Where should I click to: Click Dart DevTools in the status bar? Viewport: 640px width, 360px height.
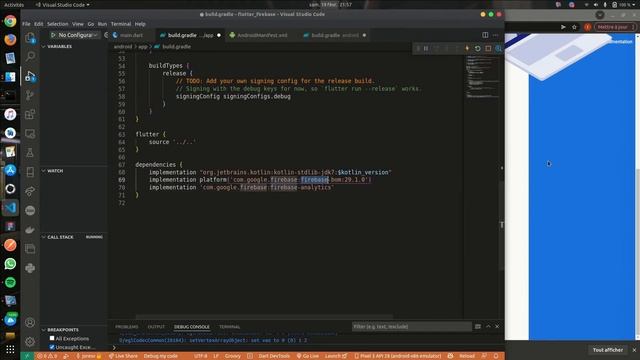(x=274, y=356)
